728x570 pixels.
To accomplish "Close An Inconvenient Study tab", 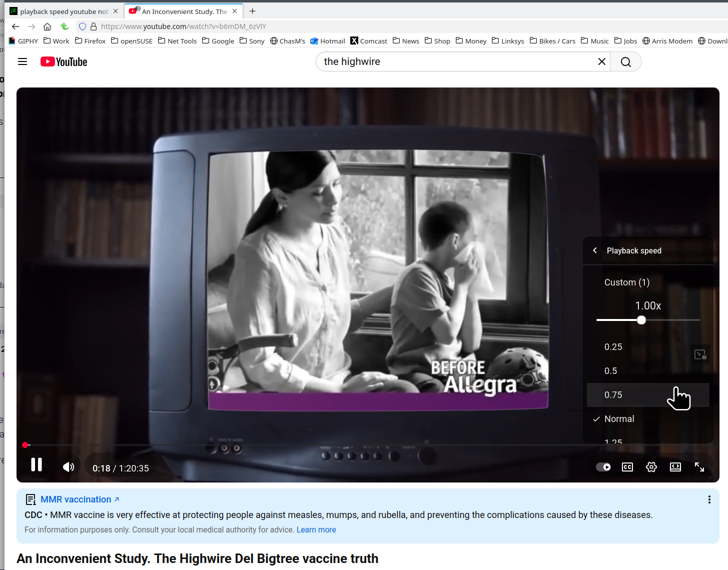I will [x=235, y=11].
